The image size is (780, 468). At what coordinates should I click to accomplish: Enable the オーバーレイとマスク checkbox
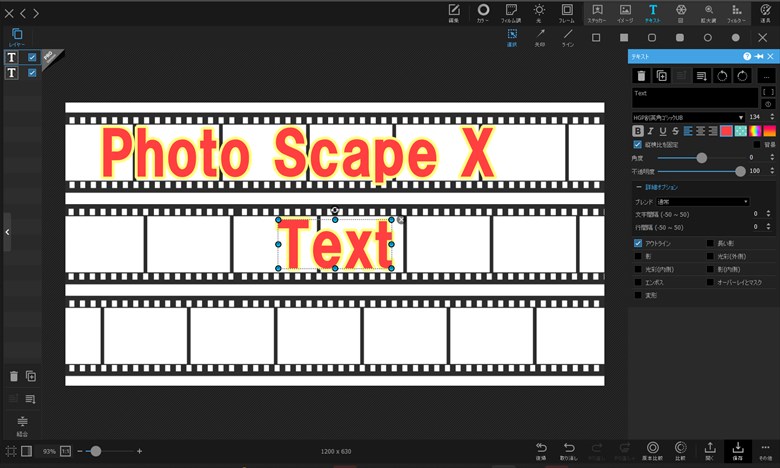[710, 282]
